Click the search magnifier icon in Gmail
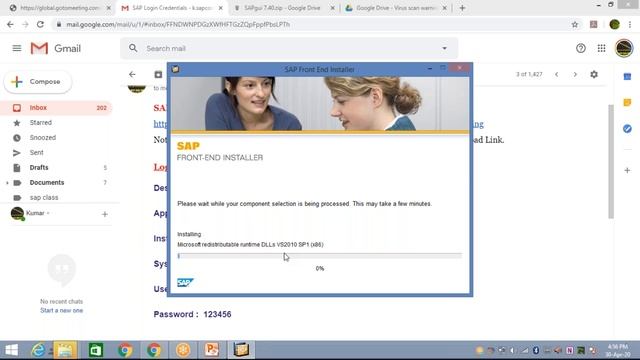 click(133, 48)
